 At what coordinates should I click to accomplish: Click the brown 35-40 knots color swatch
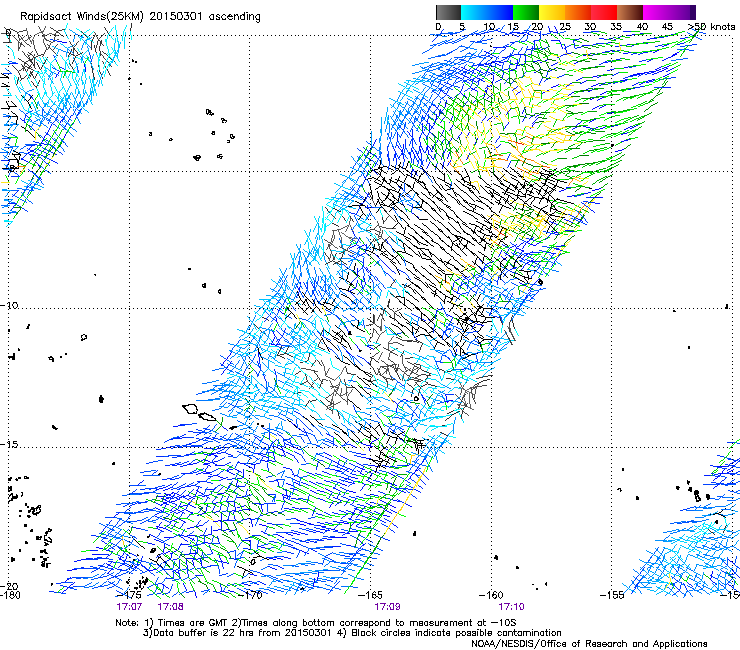(x=630, y=12)
